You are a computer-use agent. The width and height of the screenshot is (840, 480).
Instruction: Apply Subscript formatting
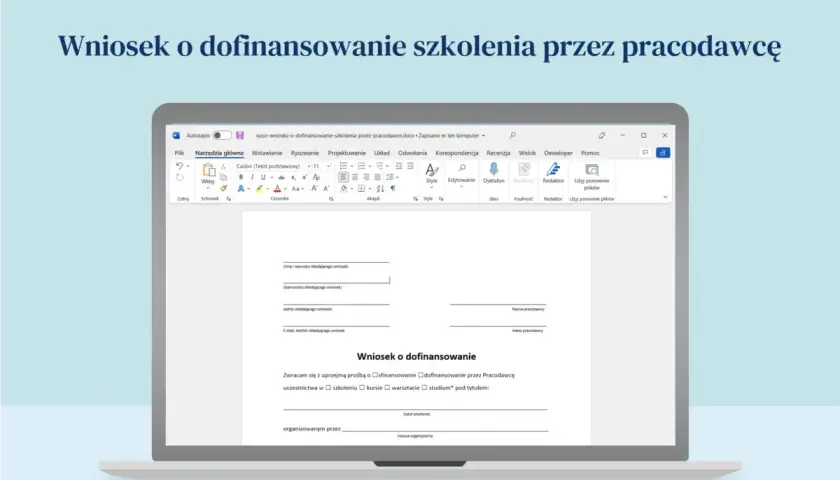pos(293,177)
